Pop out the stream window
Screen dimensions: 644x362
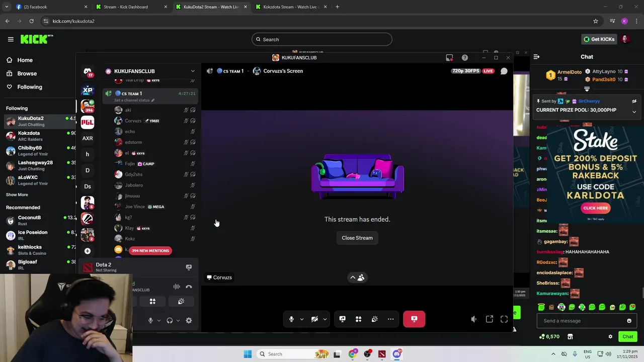click(x=489, y=319)
